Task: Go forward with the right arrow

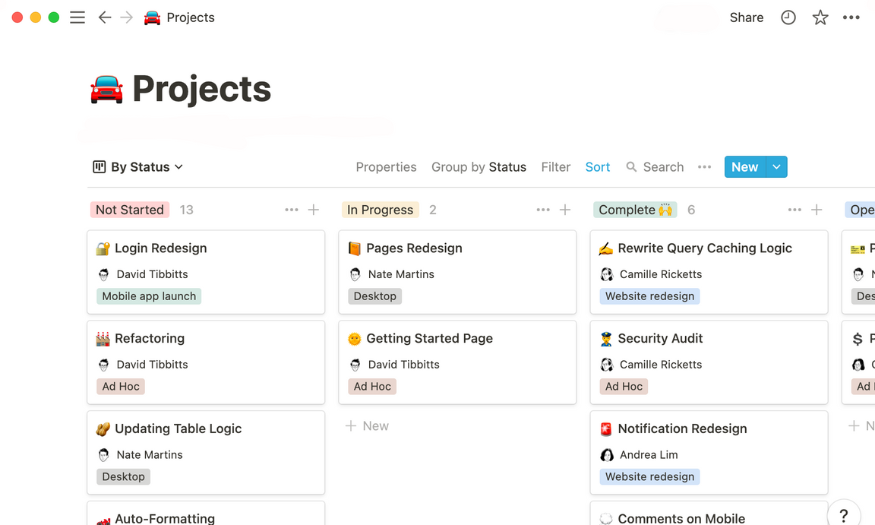Action: pos(127,17)
